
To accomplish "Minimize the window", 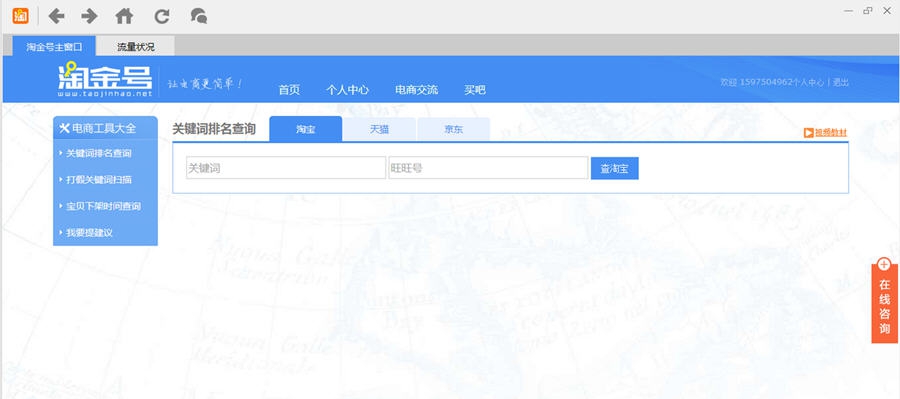I will click(x=849, y=10).
